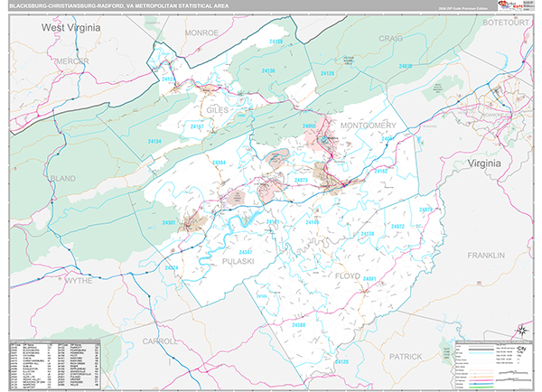Select the PULASKI county label

coord(238,261)
